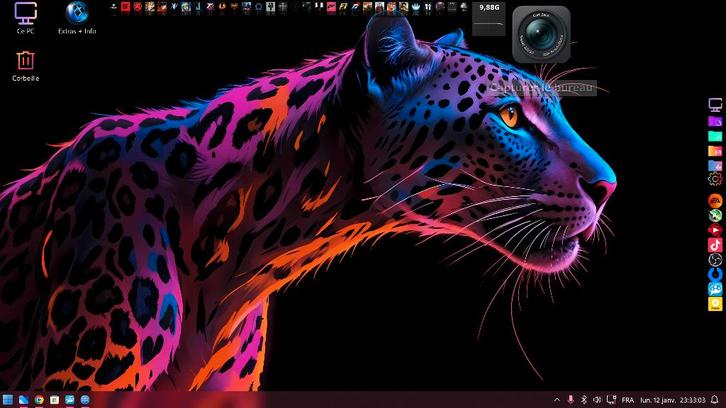Viewport: 726px width, 408px height.
Task: Open the purple folder in side dock
Action: coord(715,120)
